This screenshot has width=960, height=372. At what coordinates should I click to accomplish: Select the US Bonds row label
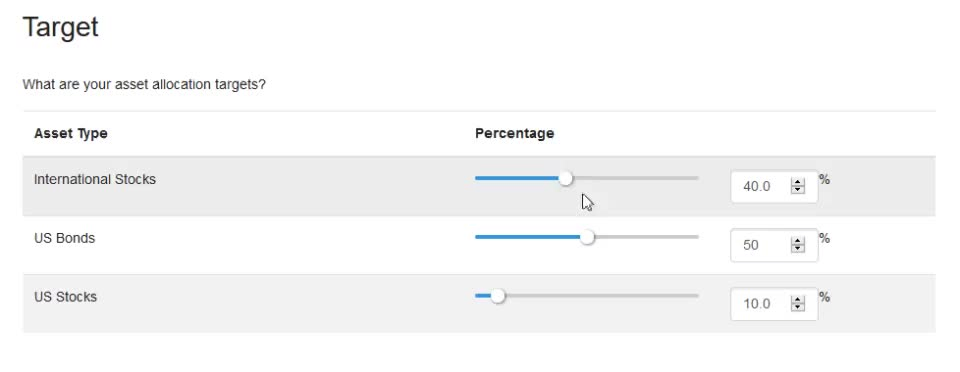pos(65,238)
